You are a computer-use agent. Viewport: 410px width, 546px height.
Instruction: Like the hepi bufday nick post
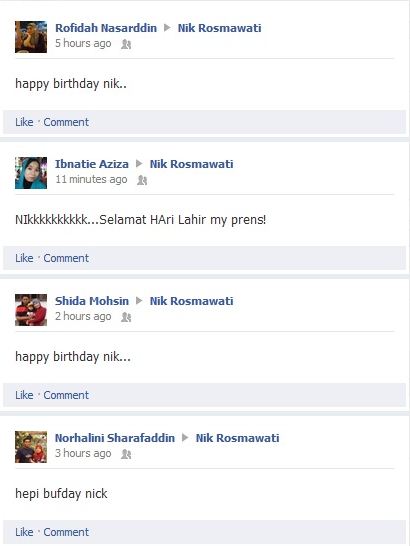click(x=24, y=532)
